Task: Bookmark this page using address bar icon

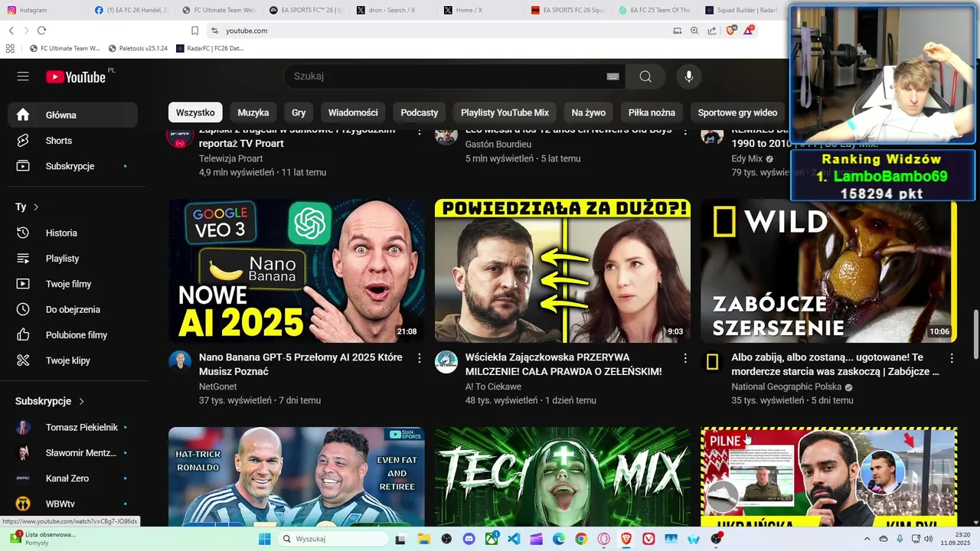Action: pos(194,31)
